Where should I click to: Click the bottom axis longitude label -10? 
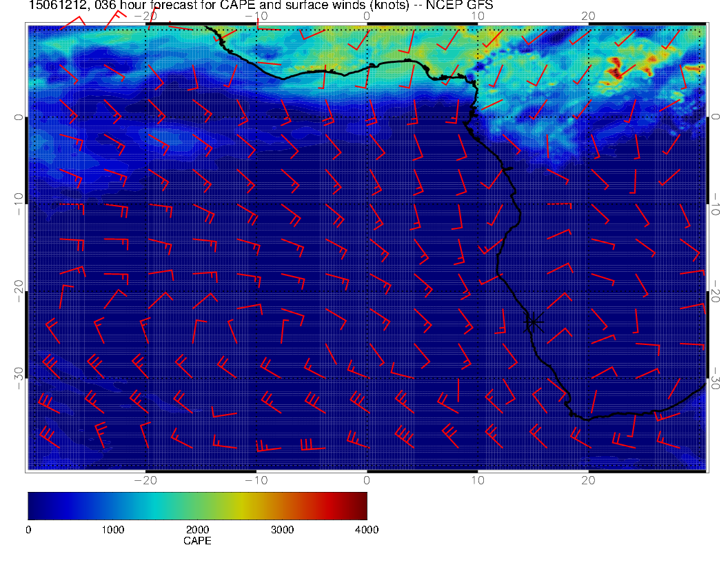(256, 480)
